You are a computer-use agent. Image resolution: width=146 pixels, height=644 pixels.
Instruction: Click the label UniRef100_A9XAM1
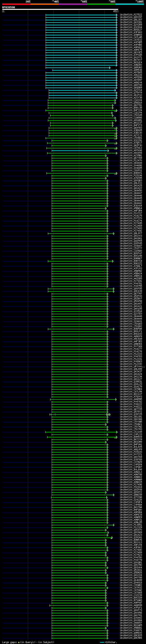click(131, 120)
